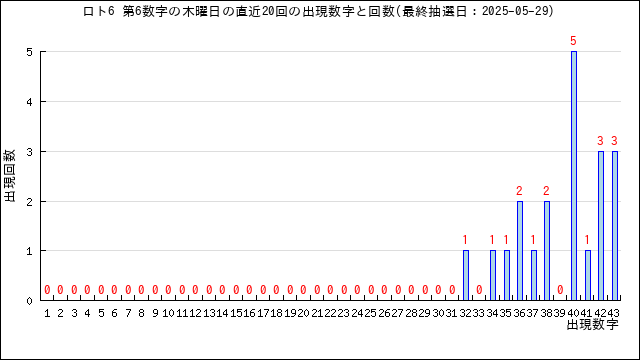Click the bar for number 42
This screenshot has height=360, width=640.
tap(601, 226)
